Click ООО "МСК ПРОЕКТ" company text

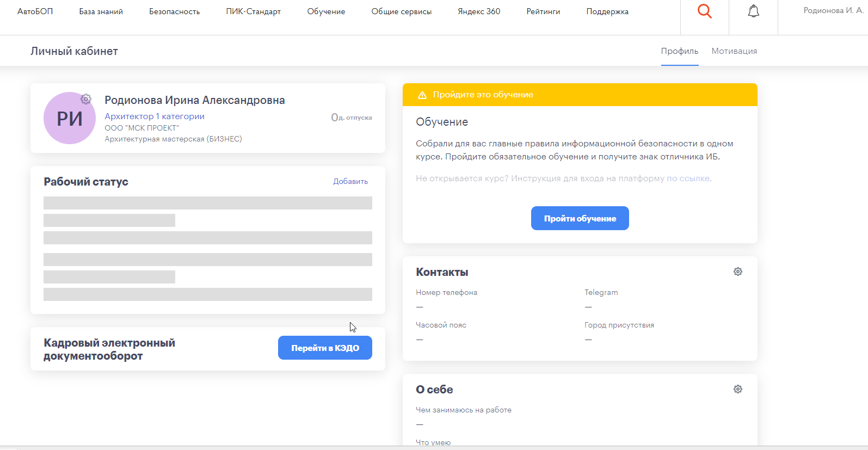(141, 128)
